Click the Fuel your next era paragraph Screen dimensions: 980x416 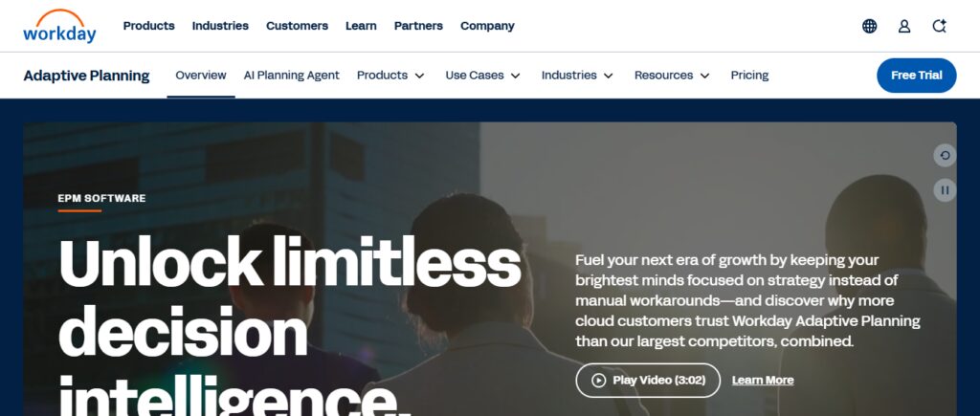[x=747, y=301]
